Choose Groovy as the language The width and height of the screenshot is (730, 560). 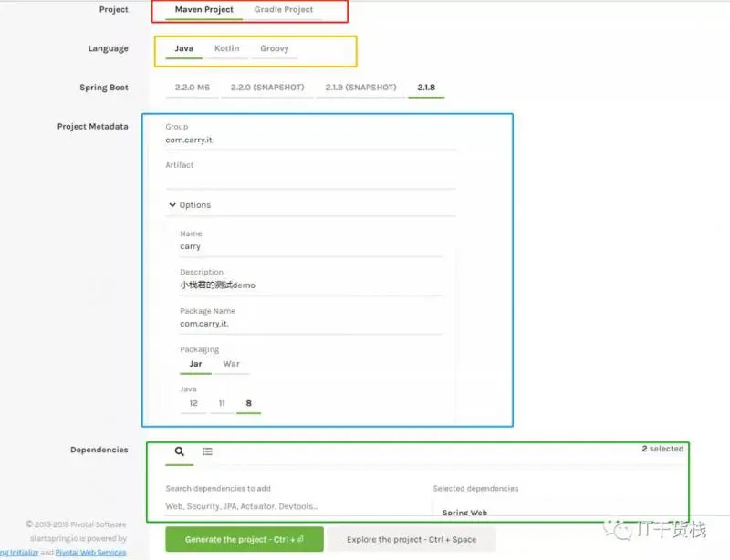(275, 48)
